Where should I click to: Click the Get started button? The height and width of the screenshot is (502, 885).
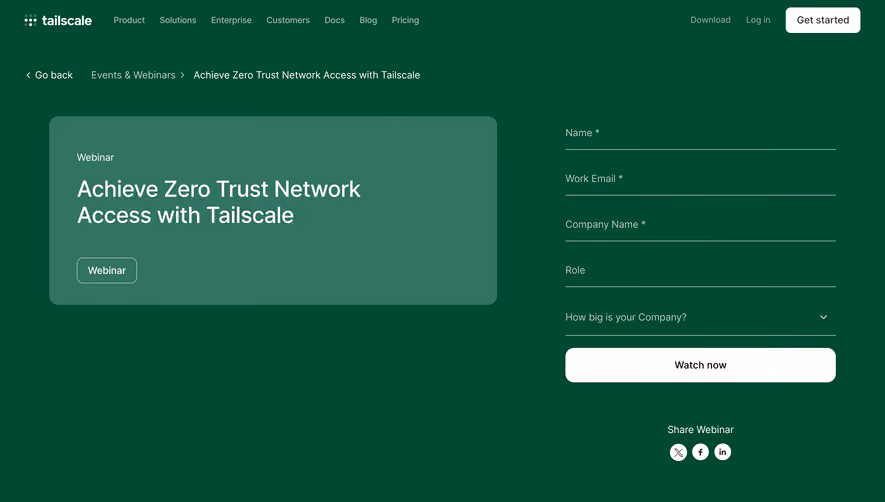[823, 20]
